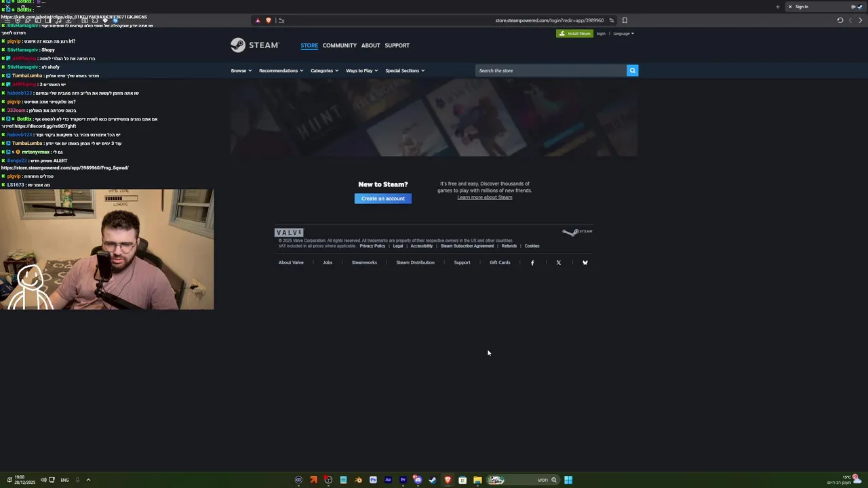Expand the Ways to Play dropdown
868x488 pixels.
(361, 70)
